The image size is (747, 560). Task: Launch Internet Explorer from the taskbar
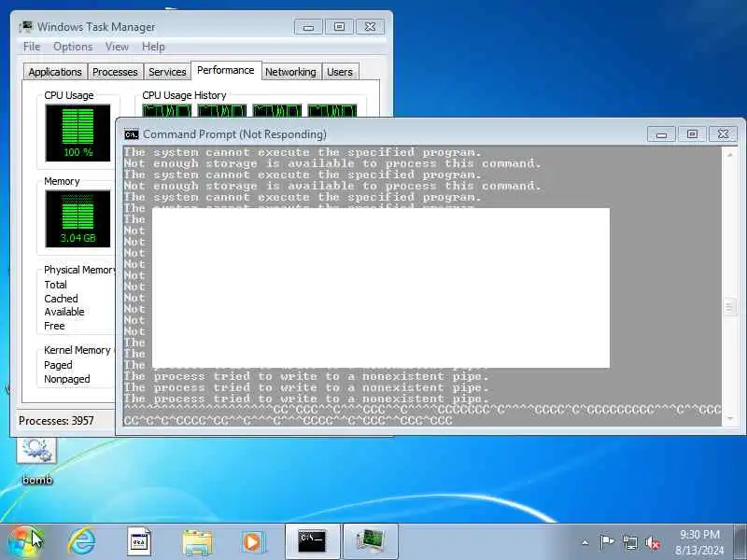pyautogui.click(x=81, y=541)
